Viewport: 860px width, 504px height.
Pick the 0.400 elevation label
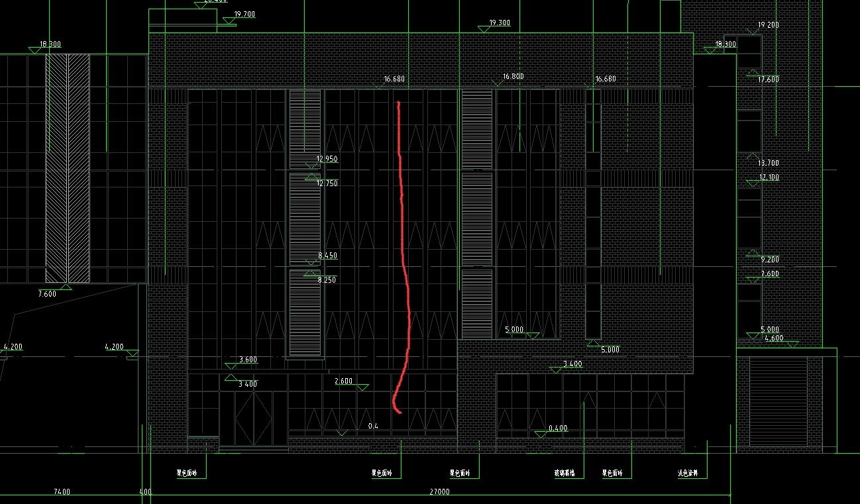[x=558, y=428]
